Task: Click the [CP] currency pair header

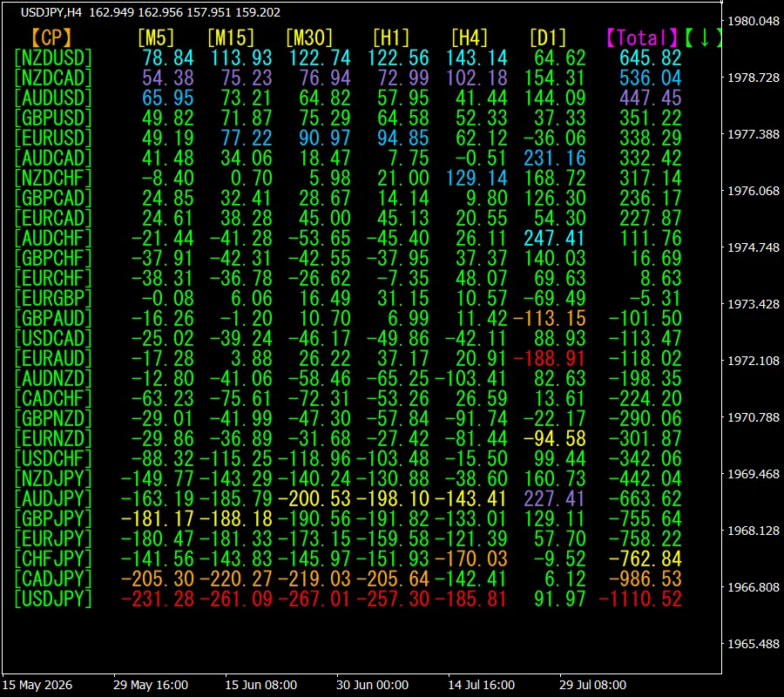Action: click(x=52, y=38)
